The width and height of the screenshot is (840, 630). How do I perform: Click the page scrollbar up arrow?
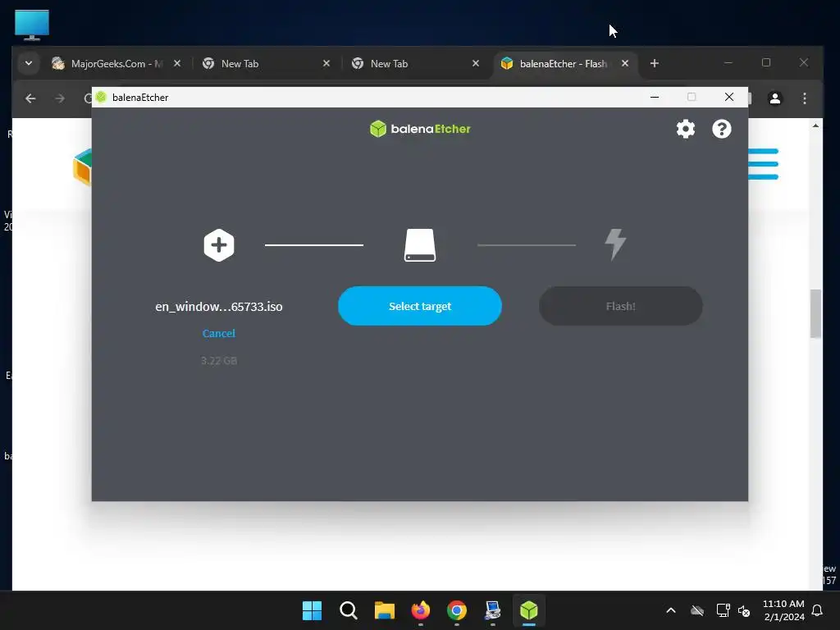(815, 126)
